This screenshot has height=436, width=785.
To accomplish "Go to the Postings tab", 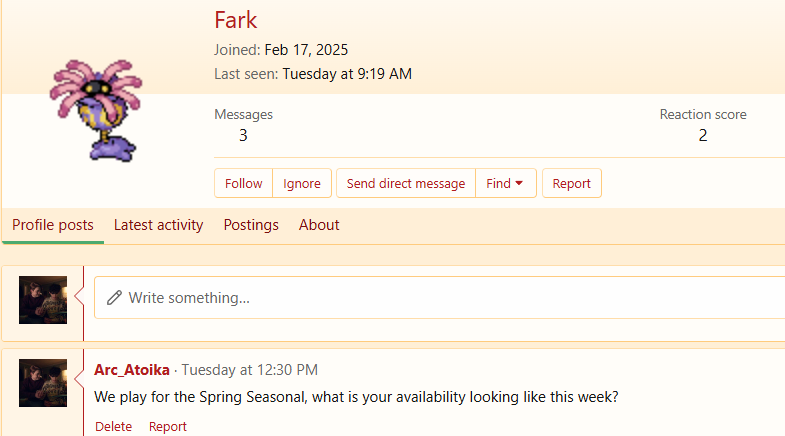I will [251, 225].
